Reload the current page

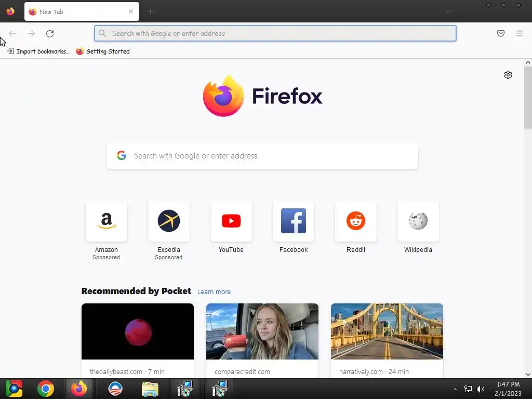point(50,33)
